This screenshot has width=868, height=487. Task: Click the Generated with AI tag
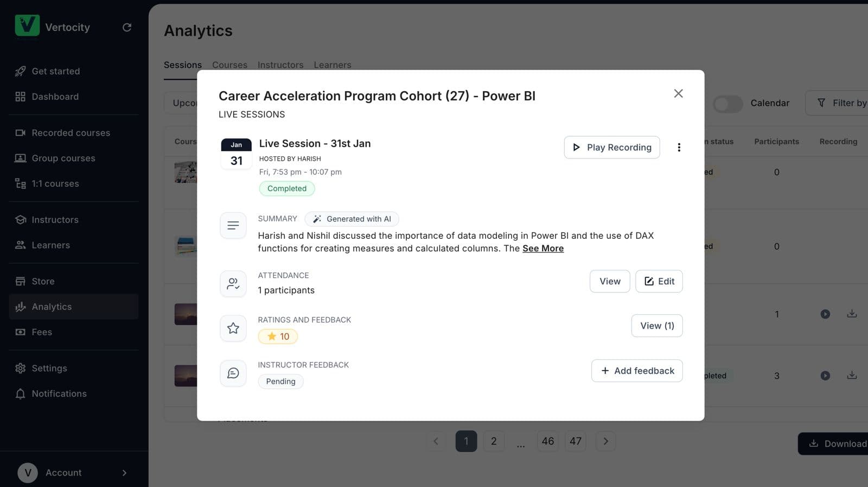(x=352, y=219)
